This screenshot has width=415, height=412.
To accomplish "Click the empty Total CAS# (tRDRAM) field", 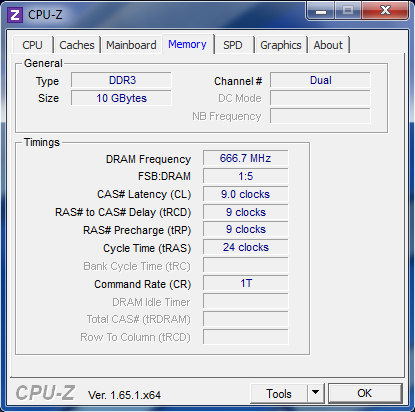I will coord(246,319).
